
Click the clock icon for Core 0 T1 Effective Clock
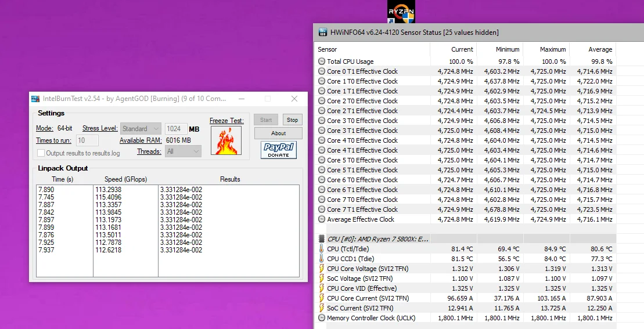click(x=322, y=71)
